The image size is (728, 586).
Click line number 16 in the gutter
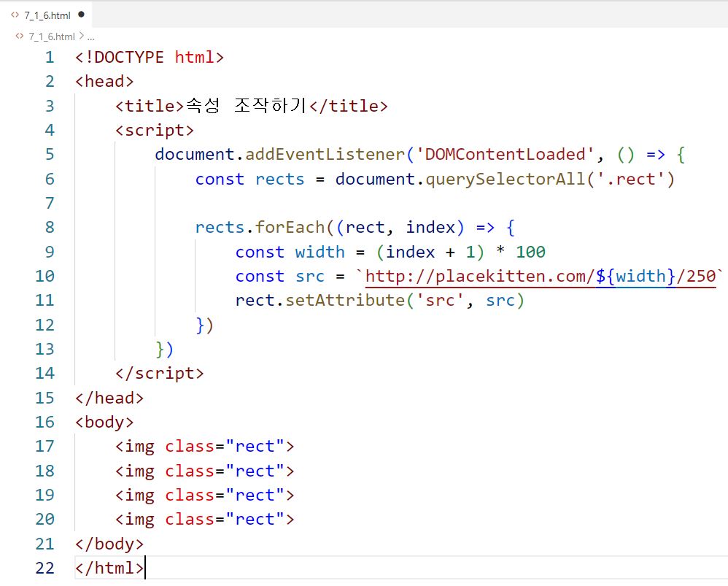click(44, 423)
